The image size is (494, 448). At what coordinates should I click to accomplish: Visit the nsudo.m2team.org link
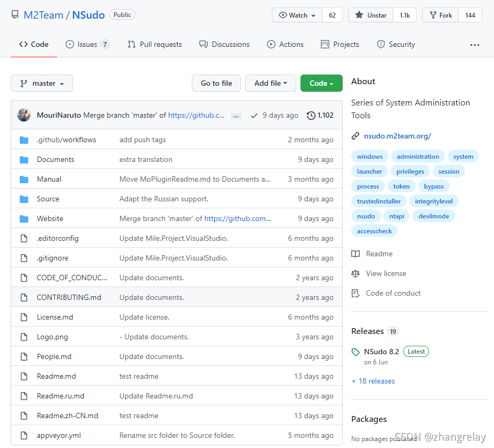398,136
